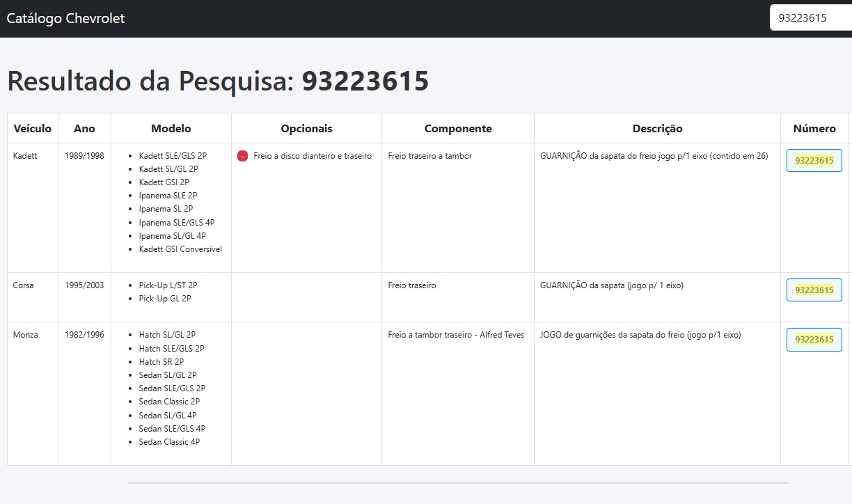Click the Ano column header
The width and height of the screenshot is (852, 504).
[84, 129]
